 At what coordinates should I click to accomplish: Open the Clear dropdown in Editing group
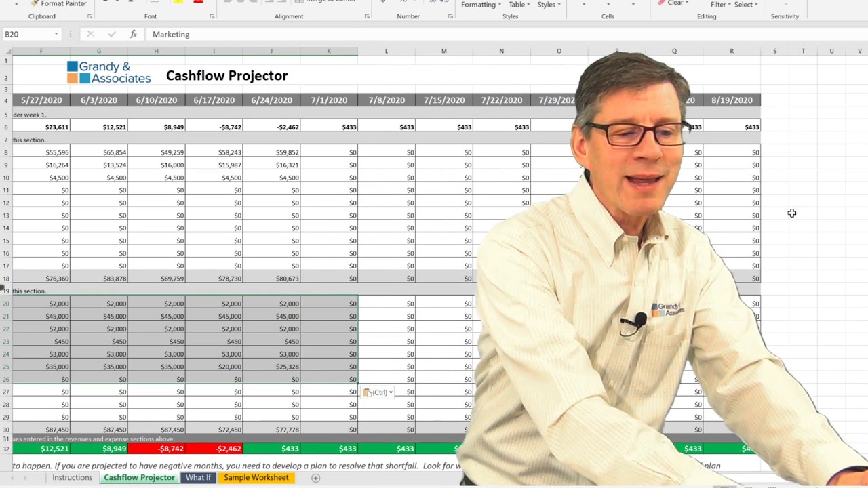click(674, 3)
